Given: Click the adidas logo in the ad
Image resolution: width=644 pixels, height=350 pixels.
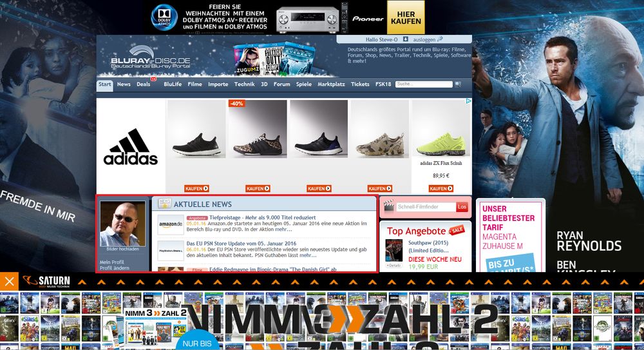Looking at the screenshot, I should [131, 147].
